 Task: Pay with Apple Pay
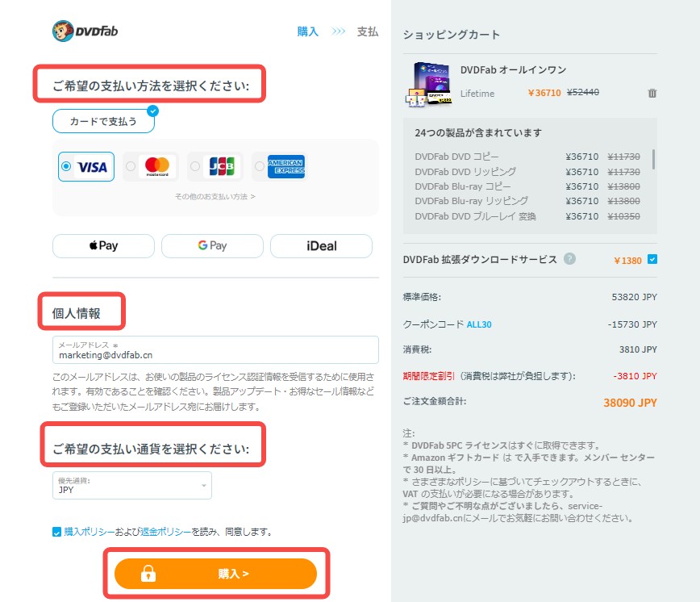coord(103,246)
